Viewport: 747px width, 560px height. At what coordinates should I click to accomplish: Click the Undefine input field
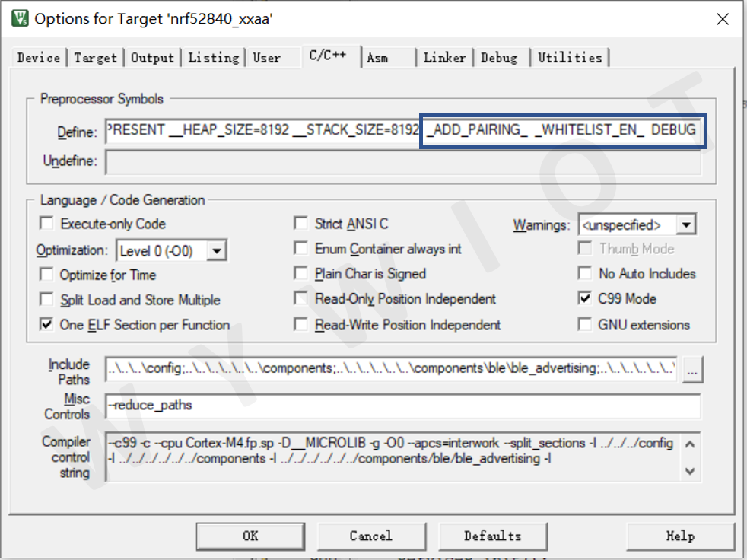click(x=403, y=161)
